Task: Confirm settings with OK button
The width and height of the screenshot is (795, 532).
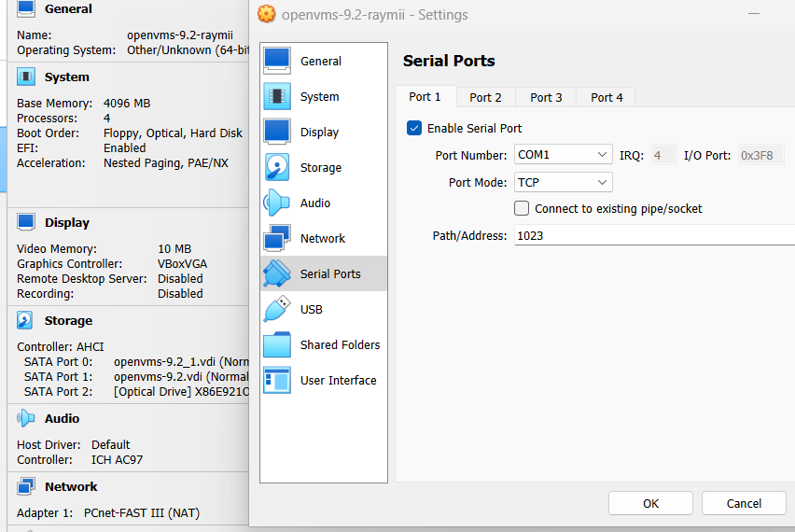Action: 650,504
